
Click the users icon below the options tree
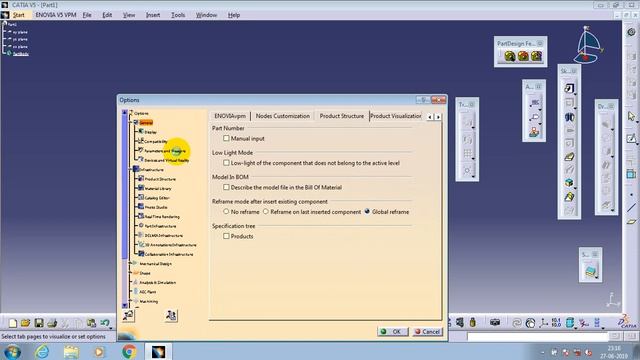(x=171, y=315)
